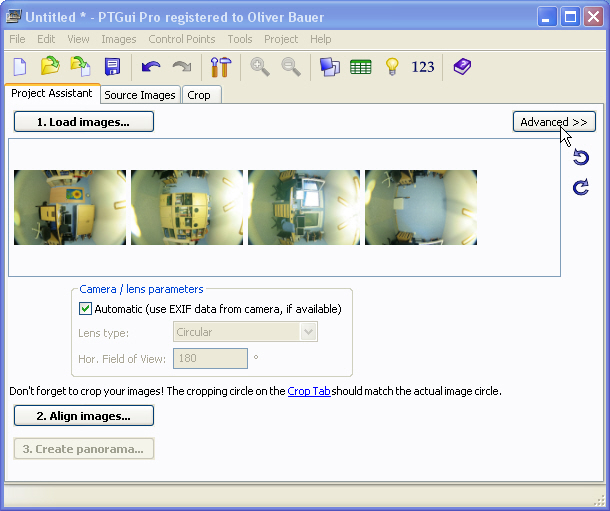Open the purple help book icon
The height and width of the screenshot is (511, 610).
[461, 67]
